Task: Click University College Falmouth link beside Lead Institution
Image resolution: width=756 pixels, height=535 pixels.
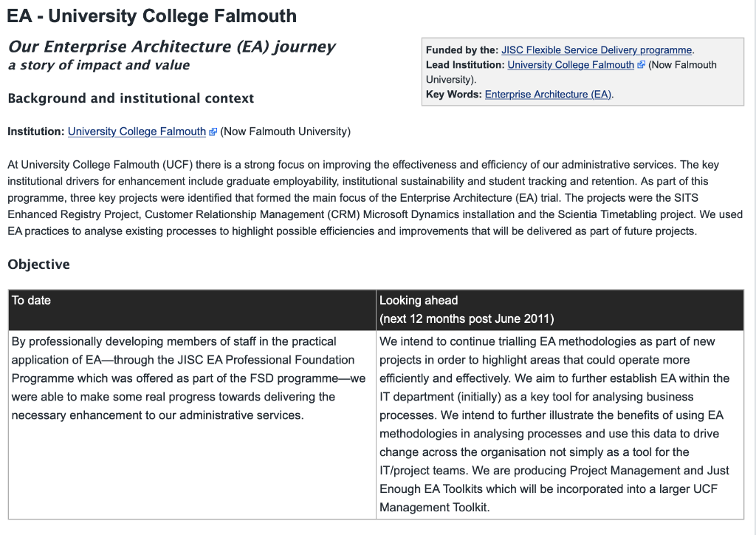Action: point(570,65)
